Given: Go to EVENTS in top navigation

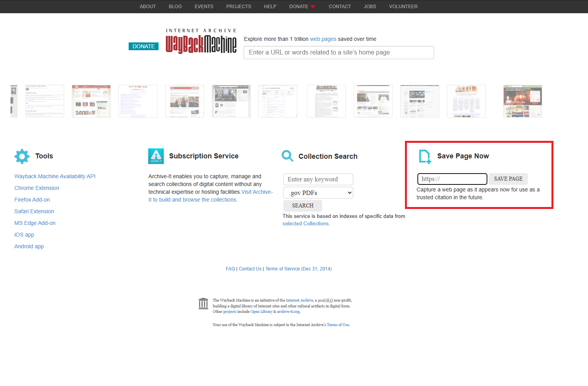Looking at the screenshot, I should point(204,7).
